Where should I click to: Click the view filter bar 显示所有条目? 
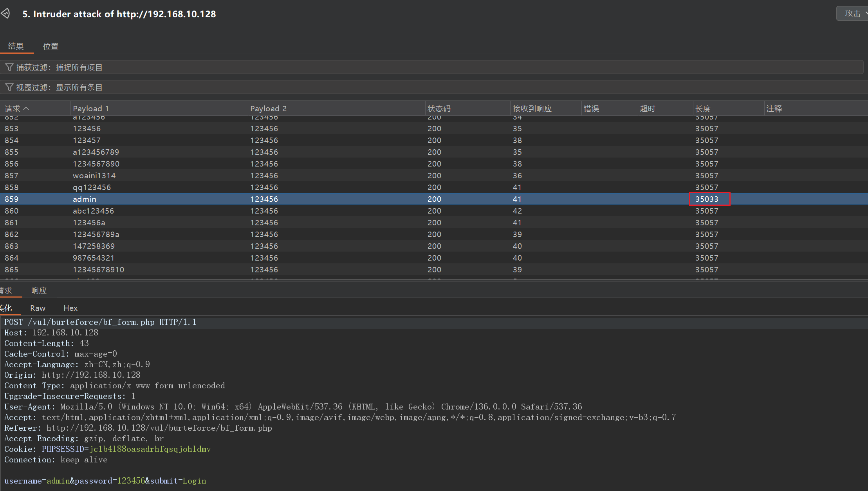click(x=79, y=87)
